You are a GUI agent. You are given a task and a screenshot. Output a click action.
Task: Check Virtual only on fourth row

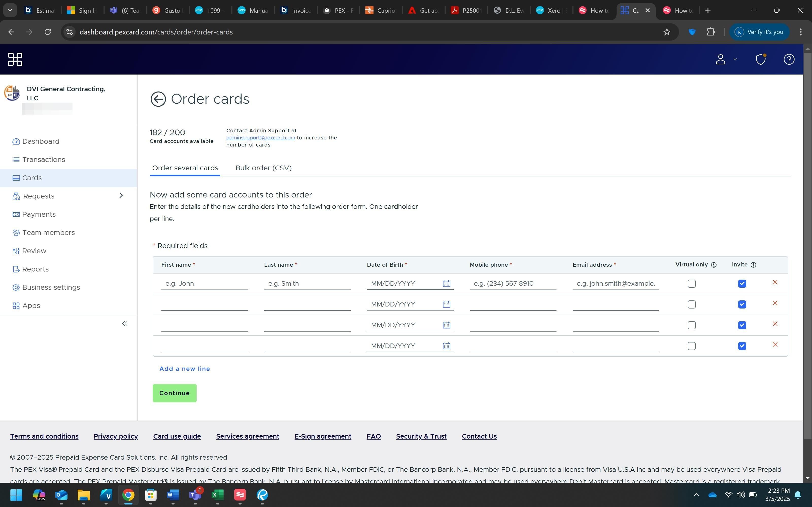[691, 346]
